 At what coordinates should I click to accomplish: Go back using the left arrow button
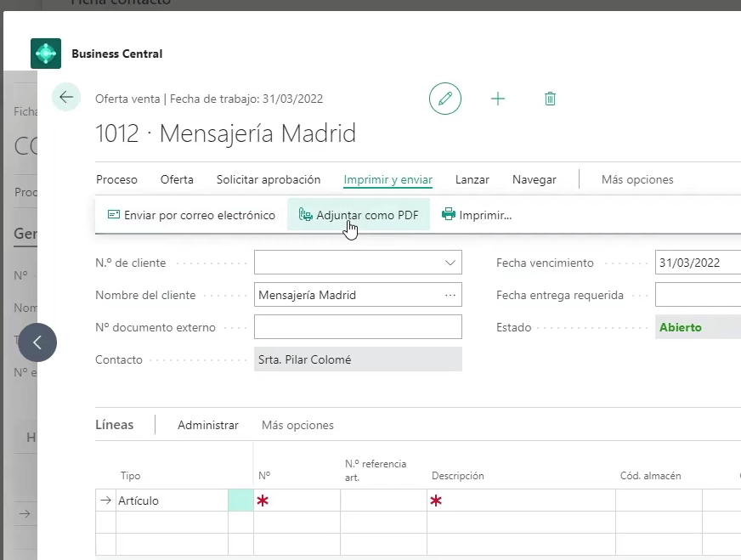pos(66,98)
